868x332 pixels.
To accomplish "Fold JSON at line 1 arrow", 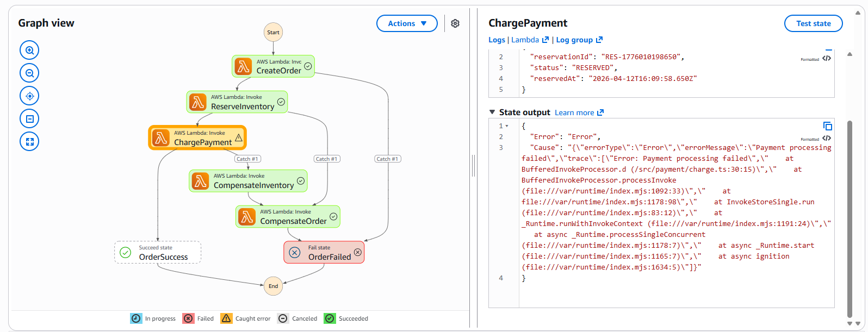I will click(507, 126).
